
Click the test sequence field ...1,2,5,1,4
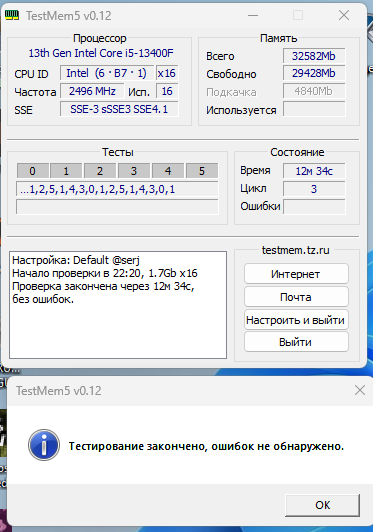coord(117,189)
